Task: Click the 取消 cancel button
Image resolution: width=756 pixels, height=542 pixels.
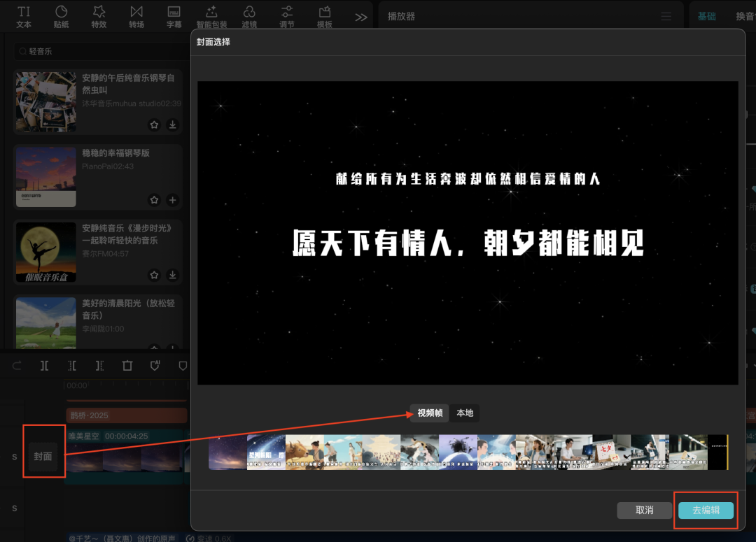Action: click(644, 510)
